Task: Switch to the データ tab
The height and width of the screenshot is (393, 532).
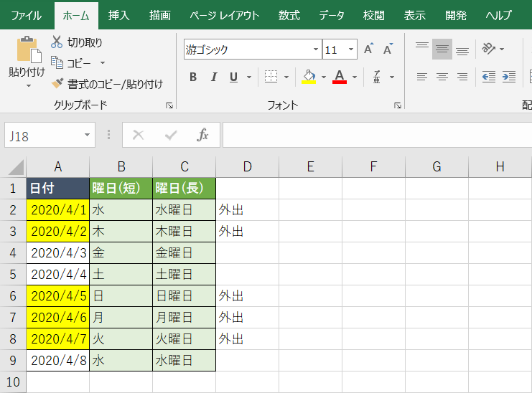Action: 332,16
